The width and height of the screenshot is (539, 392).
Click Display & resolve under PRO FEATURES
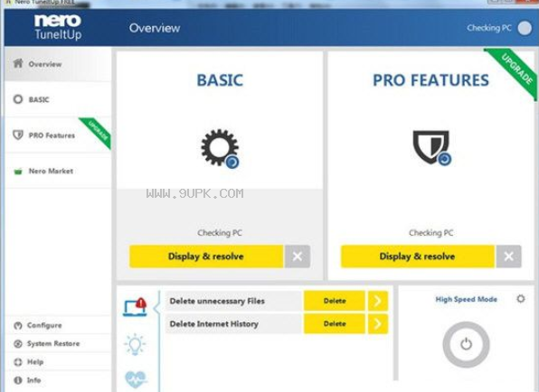click(417, 257)
